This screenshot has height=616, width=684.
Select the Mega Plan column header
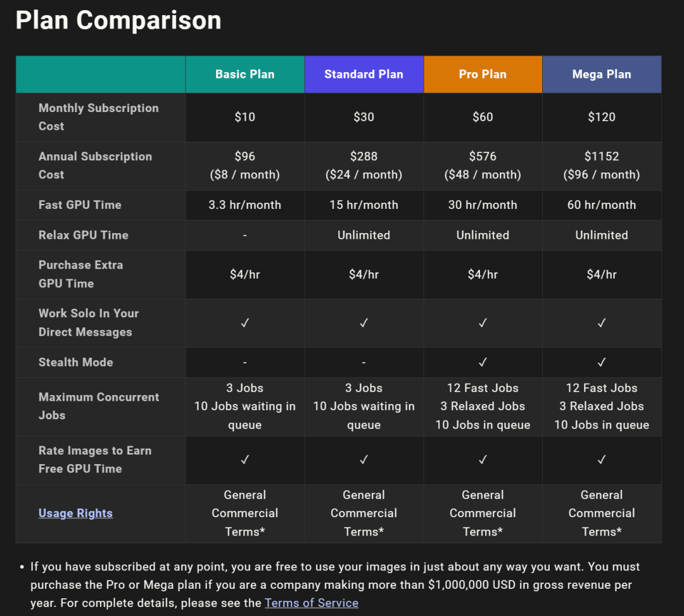(602, 74)
